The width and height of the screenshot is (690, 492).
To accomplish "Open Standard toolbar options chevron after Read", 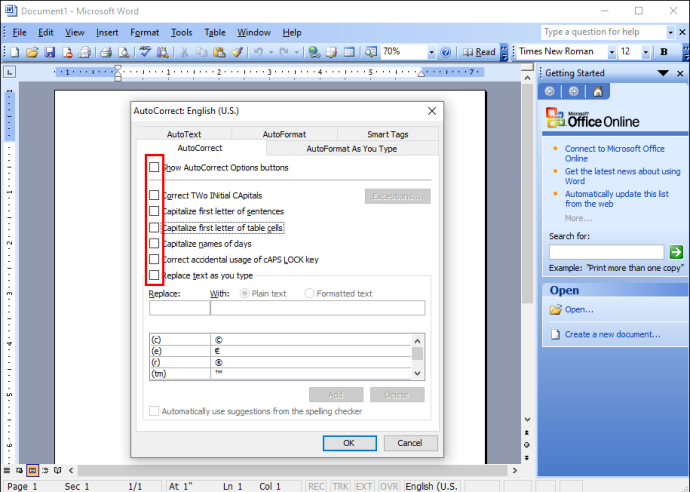I will point(504,52).
